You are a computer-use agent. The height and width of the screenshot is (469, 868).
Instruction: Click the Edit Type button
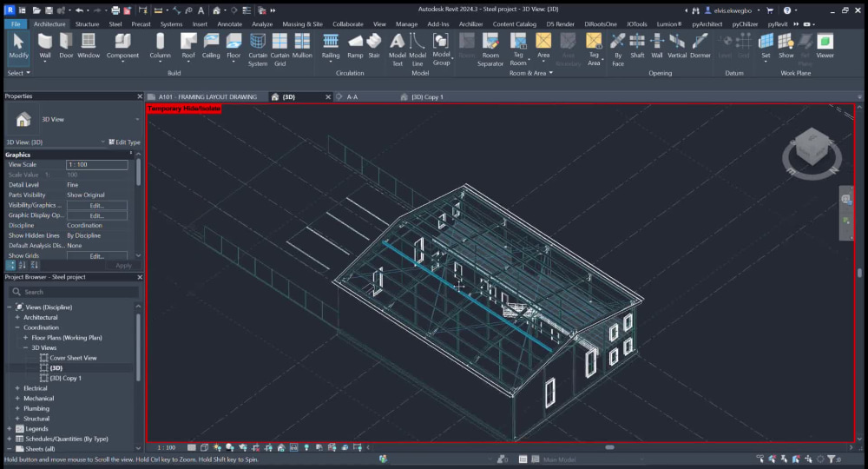(124, 142)
